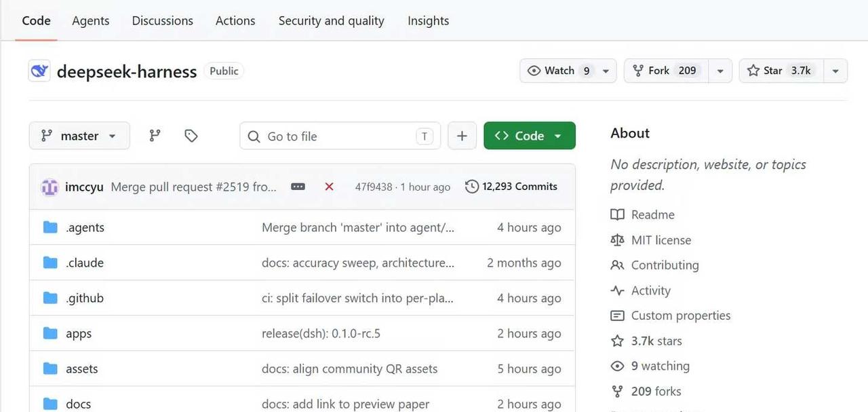Switch to the Code tab
This screenshot has height=412, width=868.
coord(36,20)
